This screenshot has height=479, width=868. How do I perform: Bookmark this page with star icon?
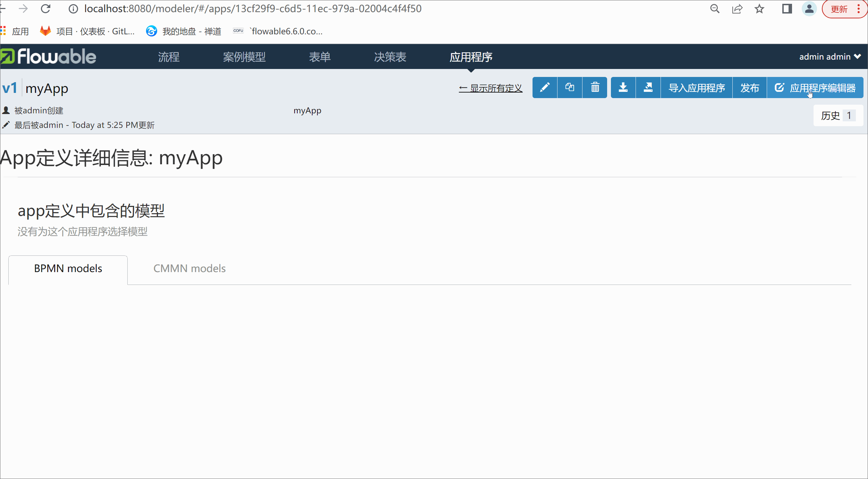coord(759,9)
